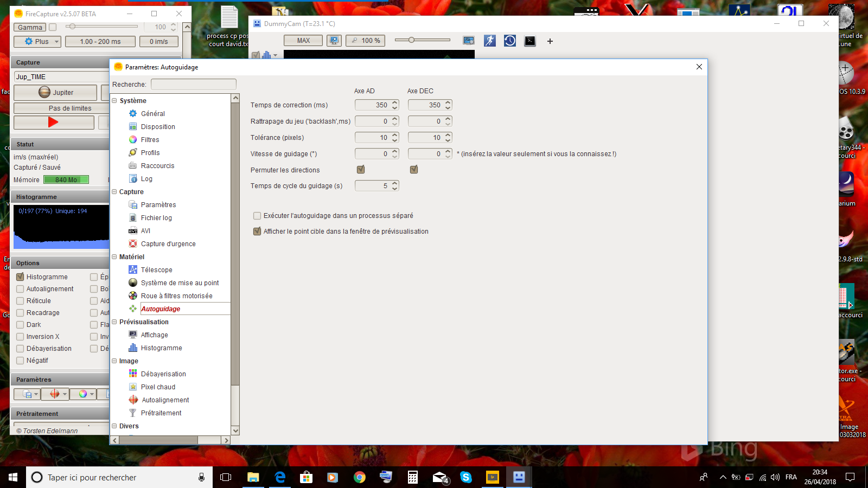This screenshot has height=488, width=868.
Task: Click the red play record button
Action: pyautogui.click(x=54, y=123)
